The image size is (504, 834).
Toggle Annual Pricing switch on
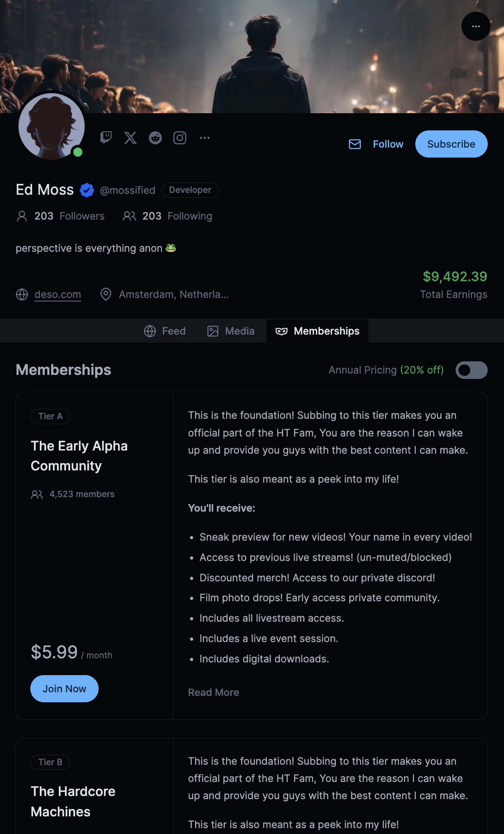pos(471,370)
